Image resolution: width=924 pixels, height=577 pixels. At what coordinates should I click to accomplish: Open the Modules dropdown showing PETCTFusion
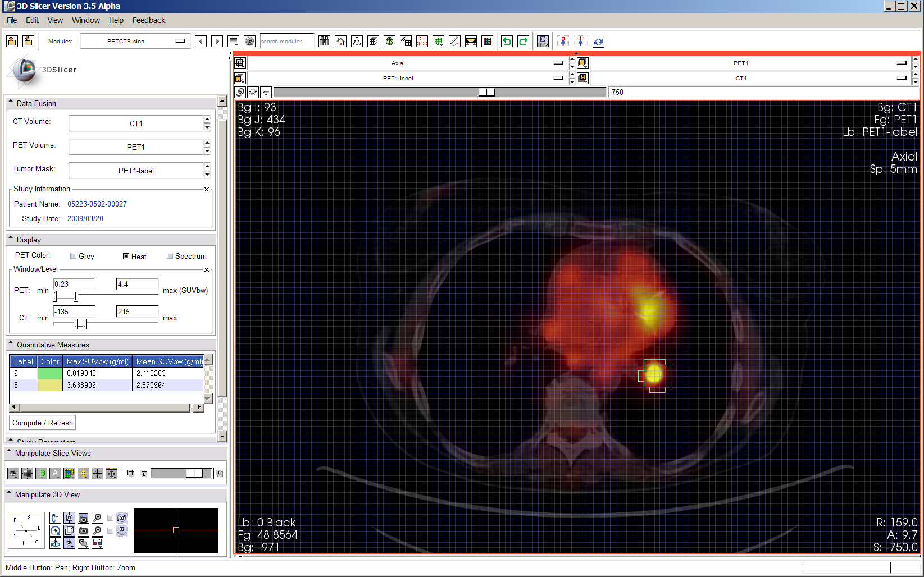[x=135, y=42]
